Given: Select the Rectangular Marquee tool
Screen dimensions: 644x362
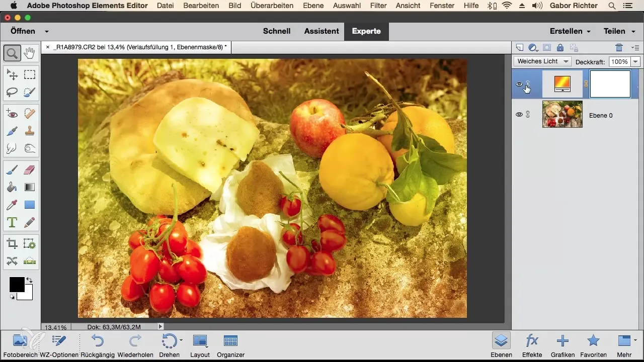Looking at the screenshot, I should pos(29,75).
